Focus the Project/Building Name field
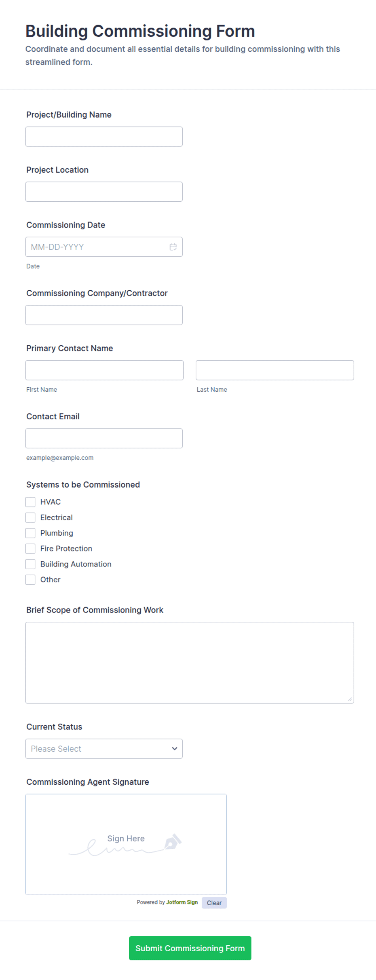The width and height of the screenshot is (376, 980). (104, 137)
